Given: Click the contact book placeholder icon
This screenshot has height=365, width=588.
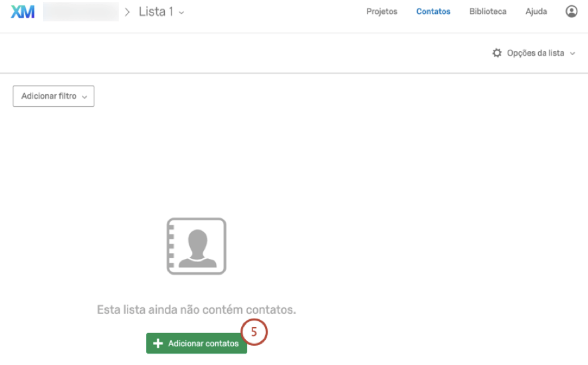Looking at the screenshot, I should [x=197, y=246].
